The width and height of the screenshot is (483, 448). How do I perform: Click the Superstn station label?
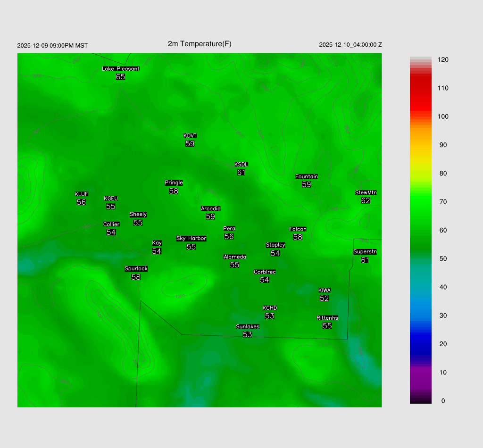coord(365,252)
